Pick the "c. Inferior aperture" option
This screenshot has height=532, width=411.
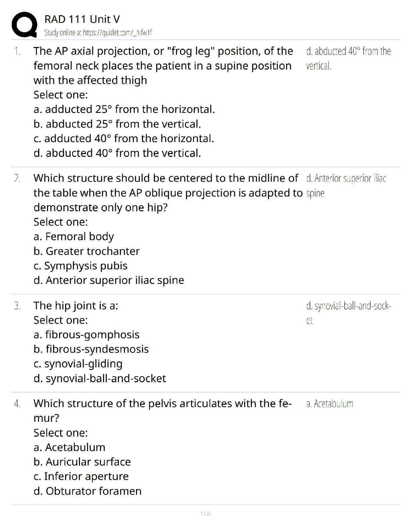[81, 476]
